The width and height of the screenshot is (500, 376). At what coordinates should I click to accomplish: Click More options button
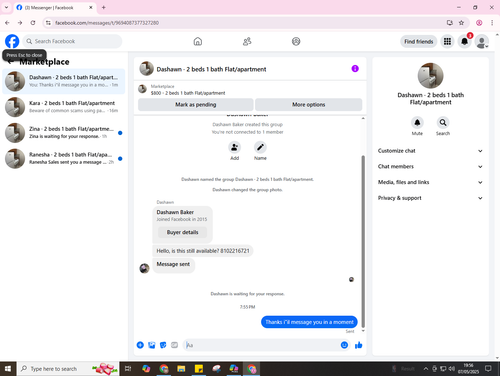point(309,104)
